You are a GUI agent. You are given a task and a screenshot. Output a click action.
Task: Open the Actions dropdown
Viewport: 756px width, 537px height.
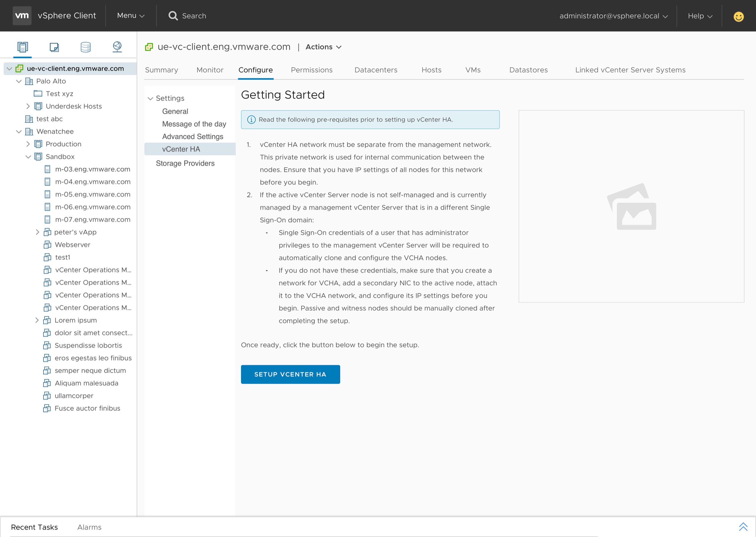[323, 47]
